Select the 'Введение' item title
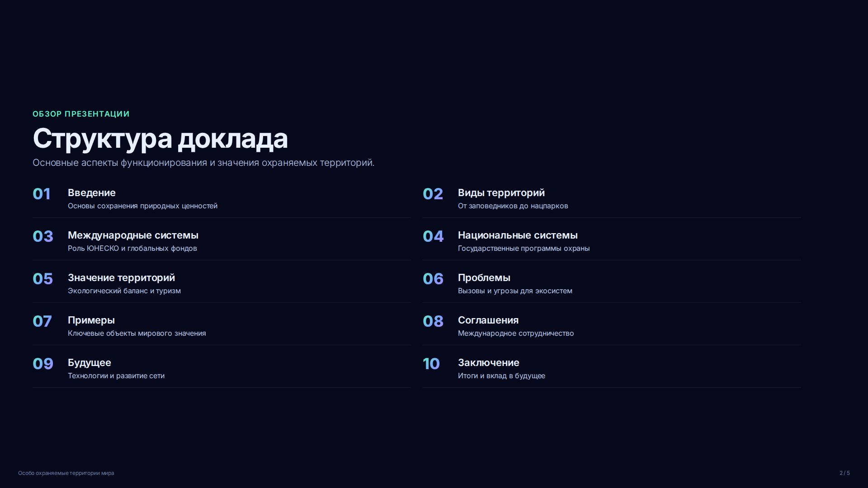 coord(92,193)
